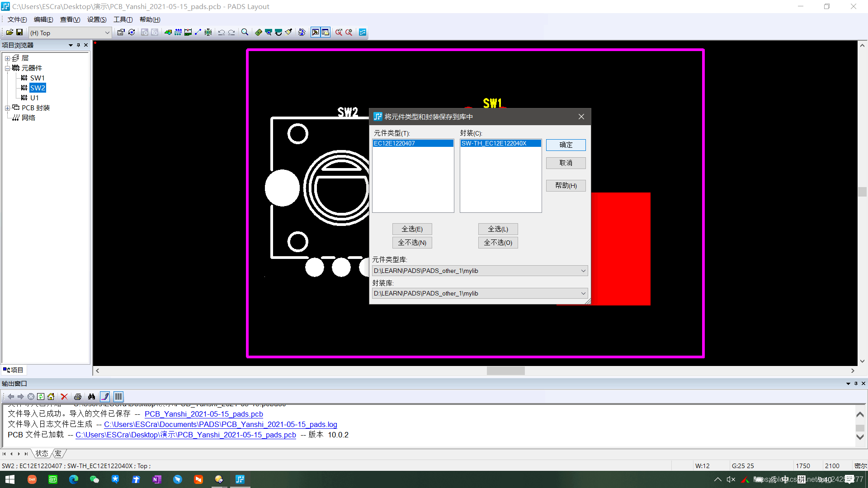
Task: Select SW-TH_EC12E122040X in decal list
Action: tap(500, 143)
